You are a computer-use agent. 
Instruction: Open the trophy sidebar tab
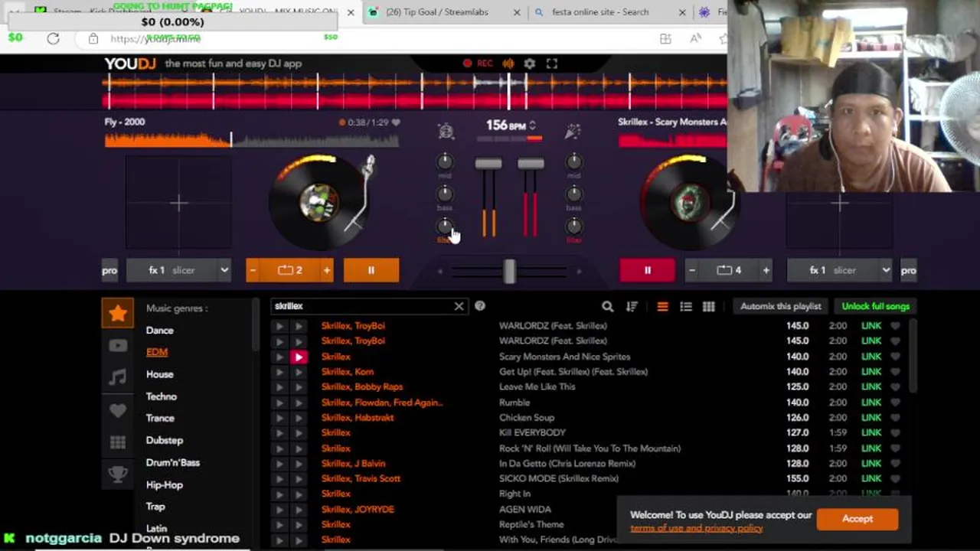pyautogui.click(x=118, y=474)
